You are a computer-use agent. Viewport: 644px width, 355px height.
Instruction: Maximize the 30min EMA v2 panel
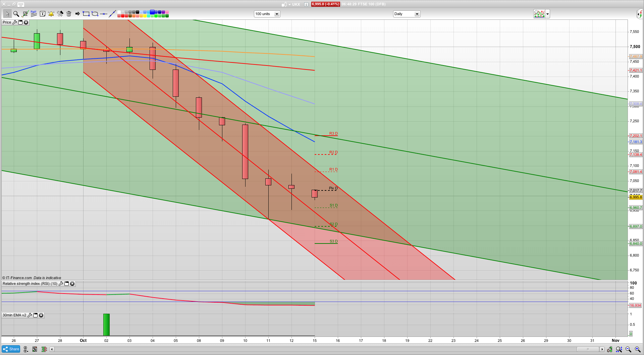click(x=35, y=315)
